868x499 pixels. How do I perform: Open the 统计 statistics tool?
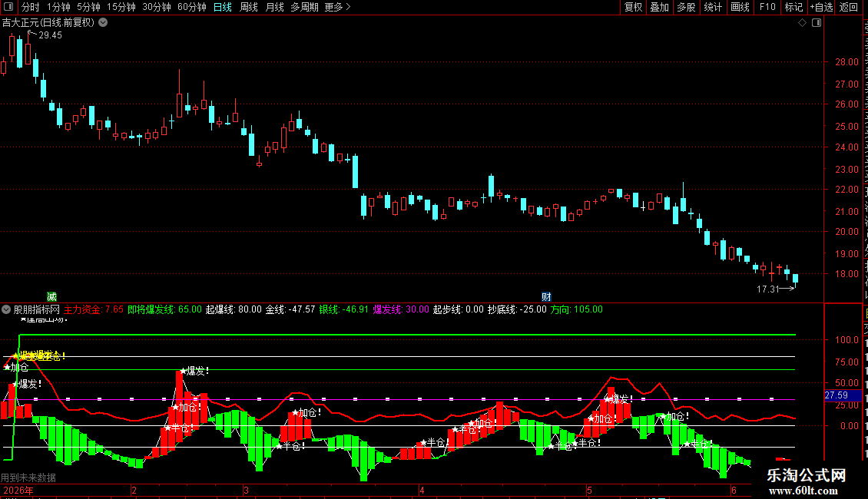713,7
